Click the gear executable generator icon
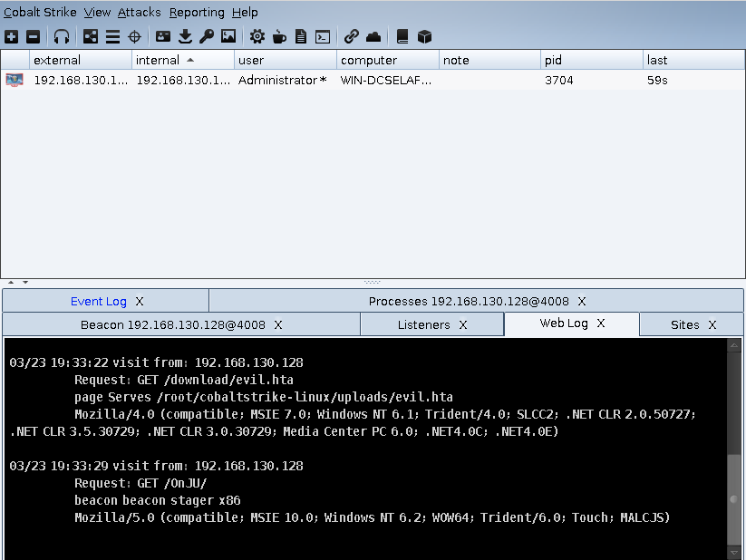This screenshot has height=560, width=746. pyautogui.click(x=257, y=36)
